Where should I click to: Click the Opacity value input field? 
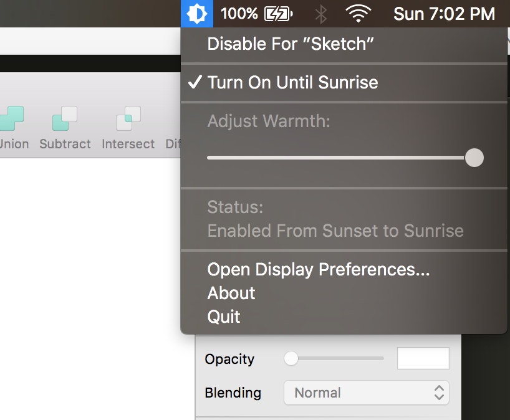click(x=423, y=358)
